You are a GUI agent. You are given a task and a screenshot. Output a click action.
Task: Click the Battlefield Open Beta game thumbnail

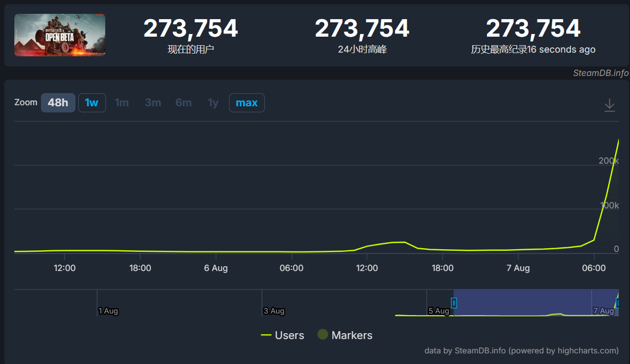pos(60,35)
